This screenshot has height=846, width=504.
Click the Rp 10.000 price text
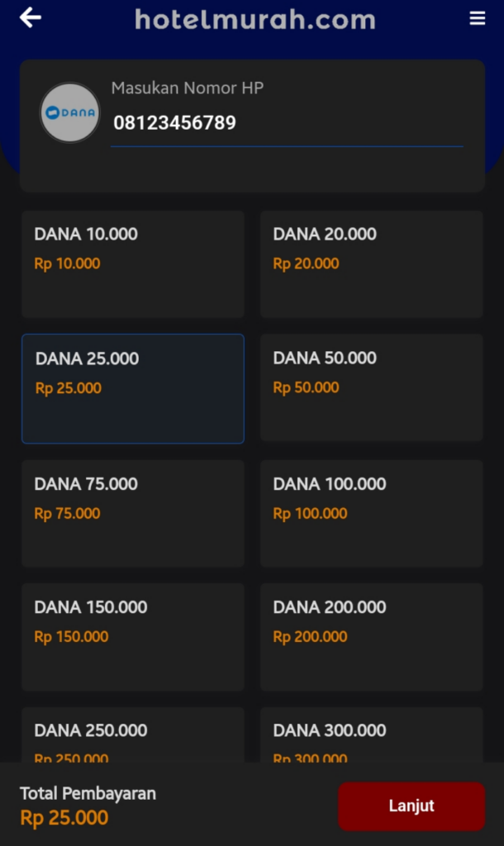[60, 264]
